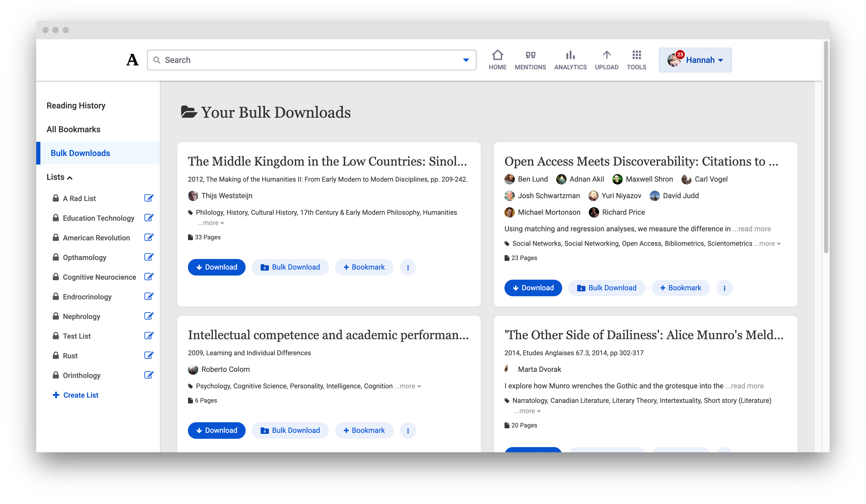This screenshot has height=504, width=866.
Task: Click into the Search input field
Action: pos(311,60)
